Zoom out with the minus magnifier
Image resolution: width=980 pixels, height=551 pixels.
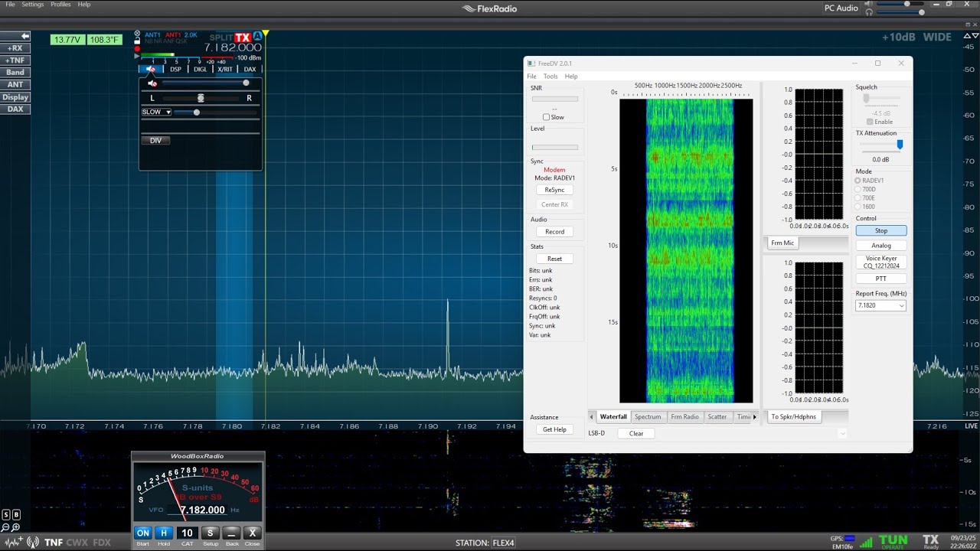pyautogui.click(x=6, y=527)
